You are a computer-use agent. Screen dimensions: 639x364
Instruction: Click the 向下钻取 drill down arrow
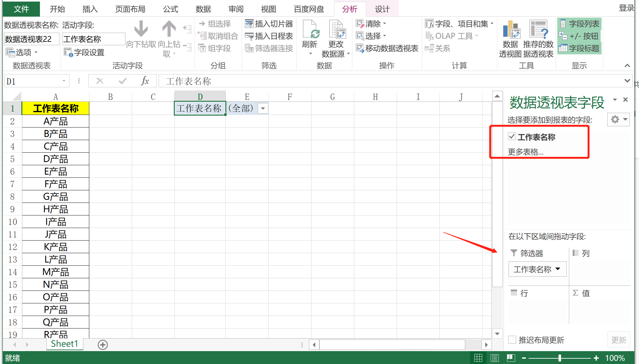141,29
